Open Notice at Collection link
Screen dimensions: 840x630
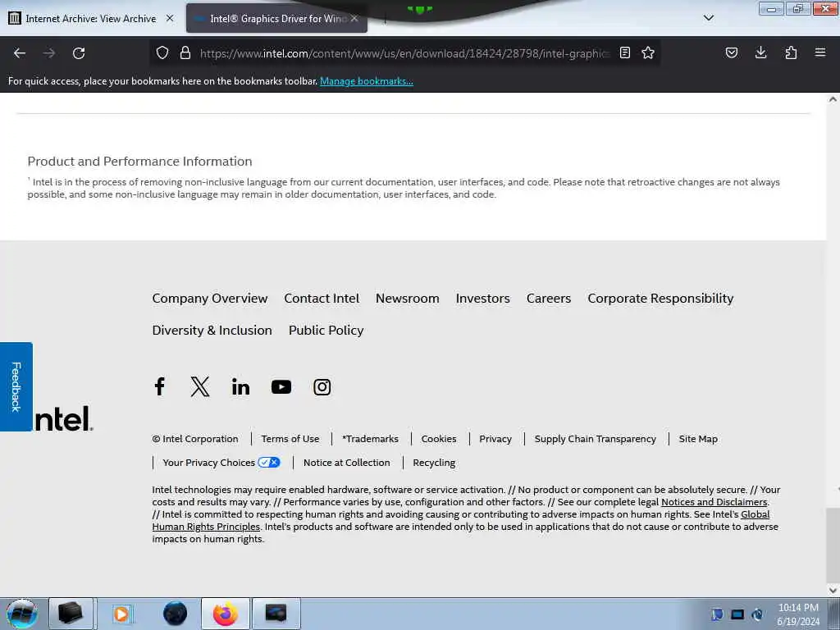point(347,463)
